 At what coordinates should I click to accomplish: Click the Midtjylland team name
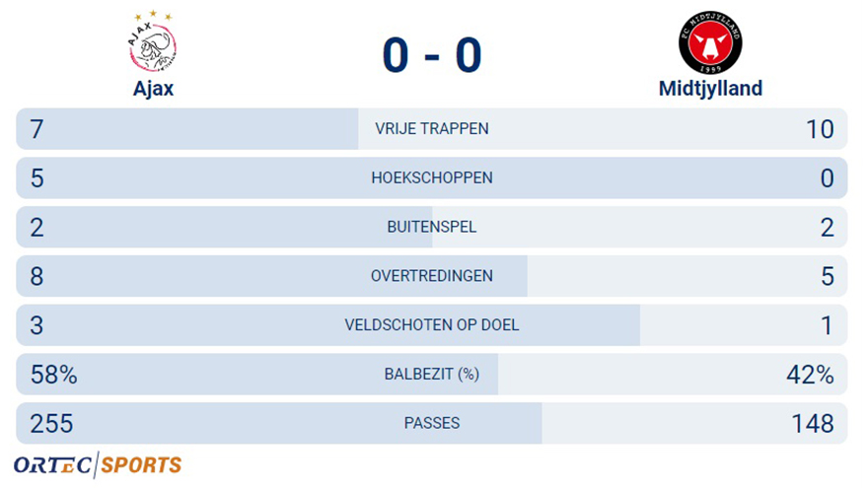710,88
